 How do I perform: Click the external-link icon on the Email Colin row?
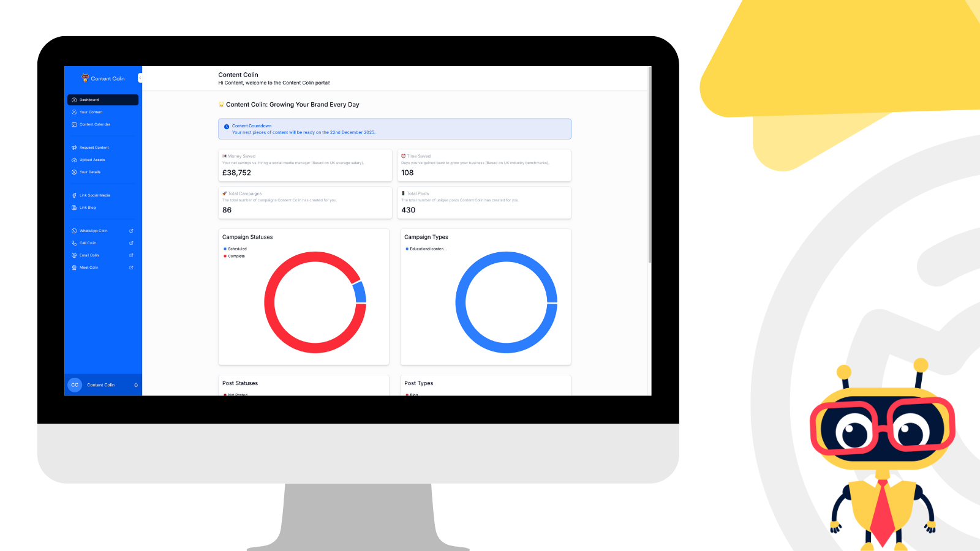131,255
